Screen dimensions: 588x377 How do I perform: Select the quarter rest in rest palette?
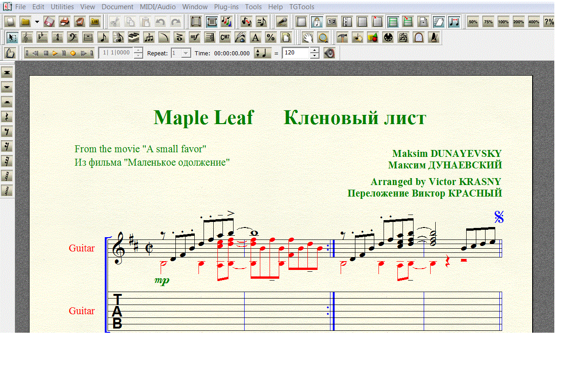click(7, 117)
